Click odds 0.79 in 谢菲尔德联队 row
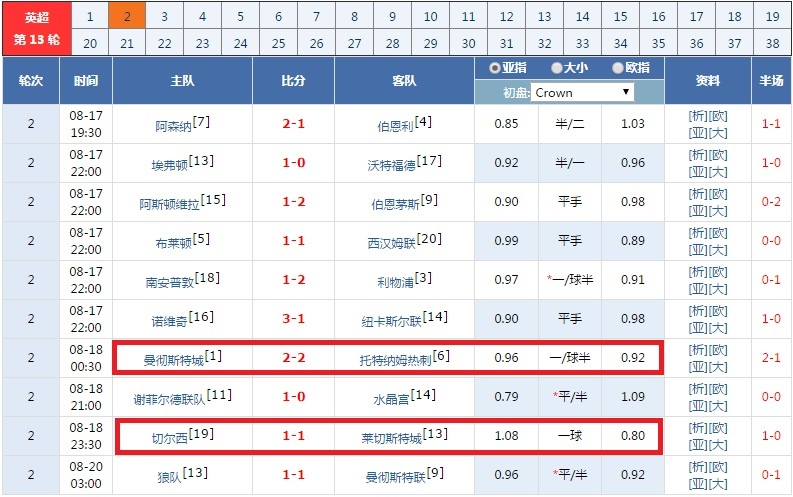Image resolution: width=793 pixels, height=497 pixels. coord(506,396)
